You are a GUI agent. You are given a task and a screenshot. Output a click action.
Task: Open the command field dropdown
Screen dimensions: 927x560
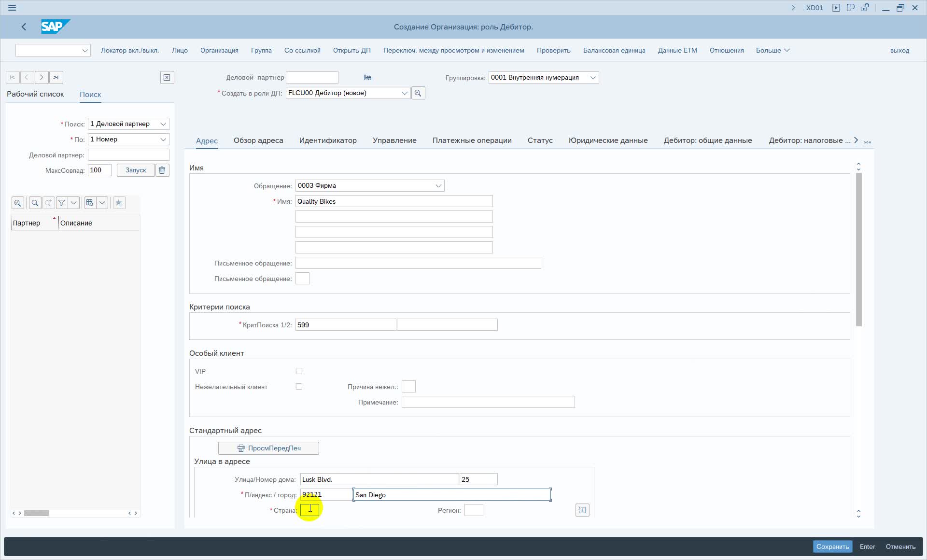click(85, 50)
